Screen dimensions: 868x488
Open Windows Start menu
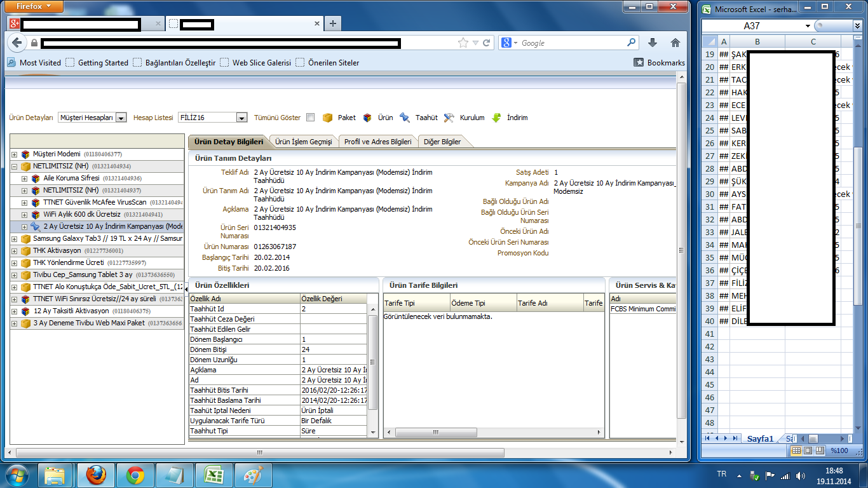point(17,475)
